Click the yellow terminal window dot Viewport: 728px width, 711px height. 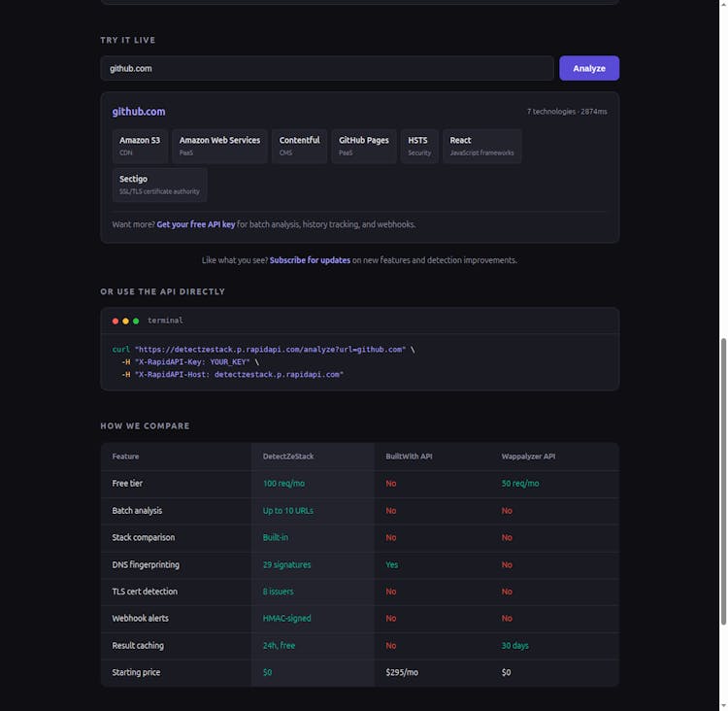(125, 321)
